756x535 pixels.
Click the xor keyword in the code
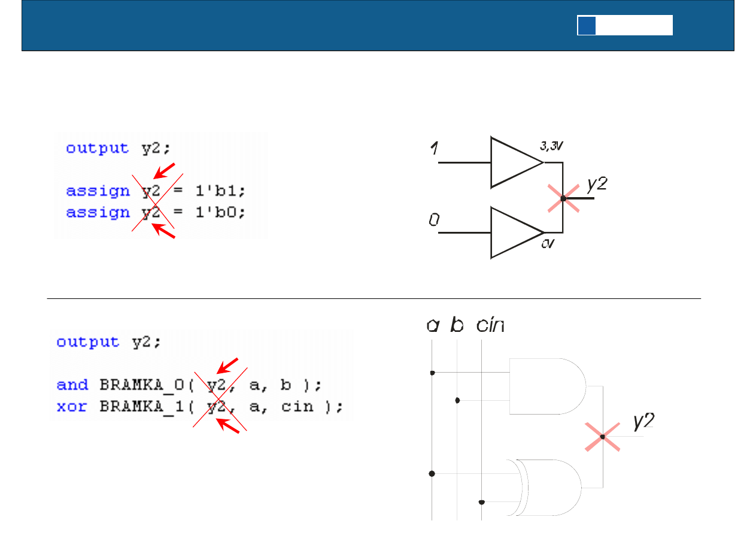72,407
